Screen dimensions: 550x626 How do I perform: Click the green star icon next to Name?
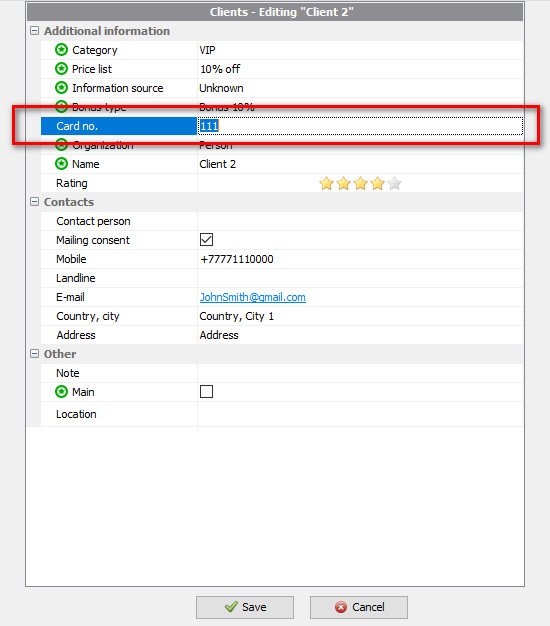pyautogui.click(x=61, y=164)
